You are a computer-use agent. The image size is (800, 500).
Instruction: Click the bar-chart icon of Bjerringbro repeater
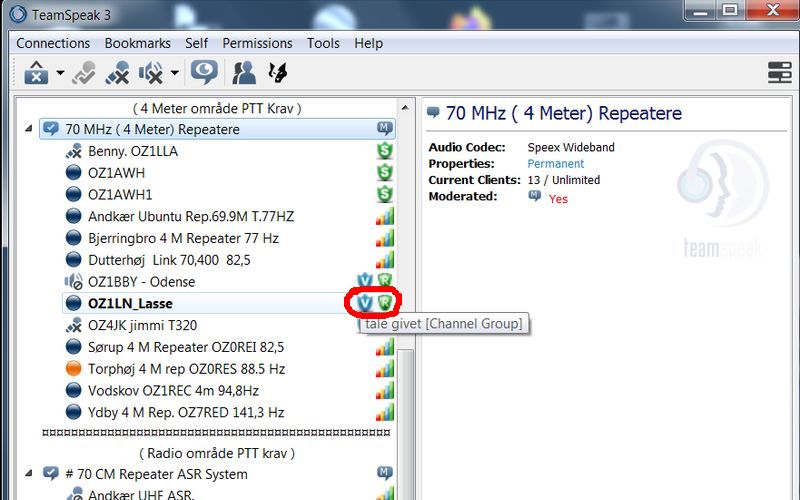click(385, 238)
